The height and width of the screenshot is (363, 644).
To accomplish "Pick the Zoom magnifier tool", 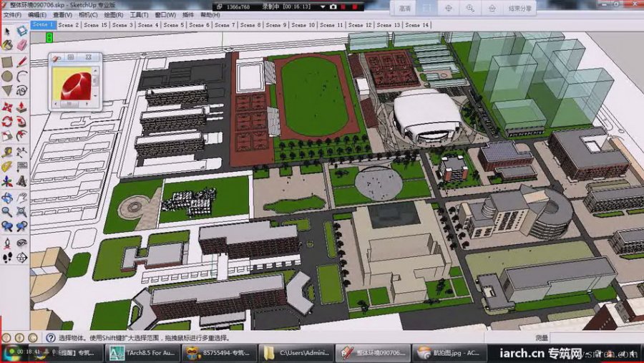I will pyautogui.click(x=7, y=212).
